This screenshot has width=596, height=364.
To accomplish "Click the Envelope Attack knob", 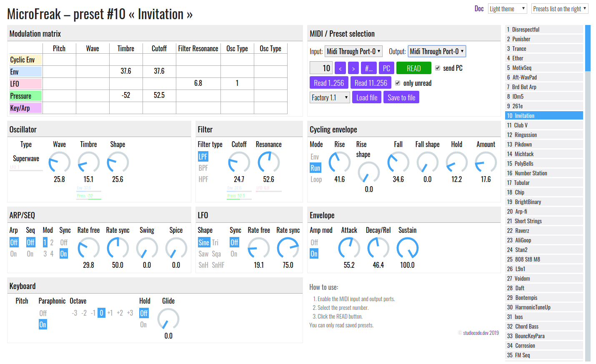I will pyautogui.click(x=349, y=248).
